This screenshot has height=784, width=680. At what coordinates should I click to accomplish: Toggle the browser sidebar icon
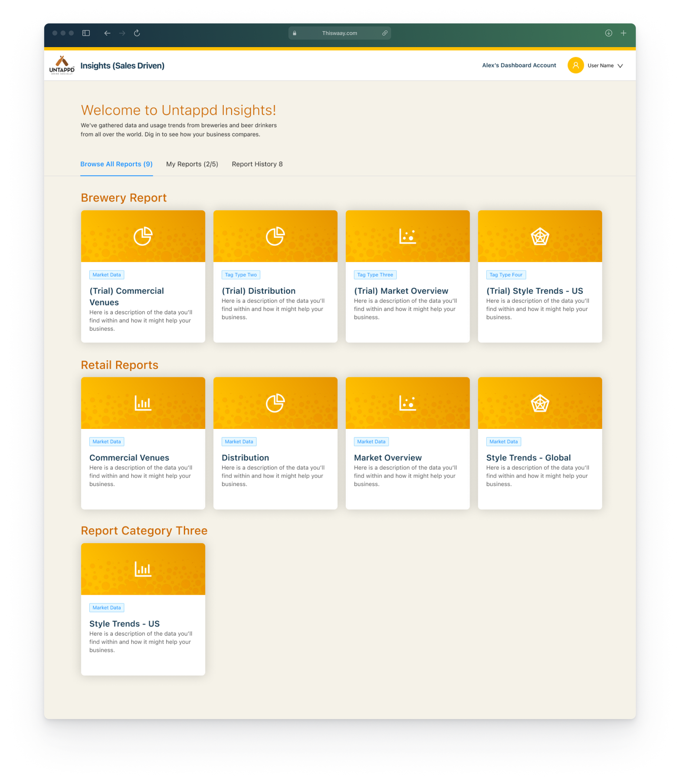[x=86, y=33]
